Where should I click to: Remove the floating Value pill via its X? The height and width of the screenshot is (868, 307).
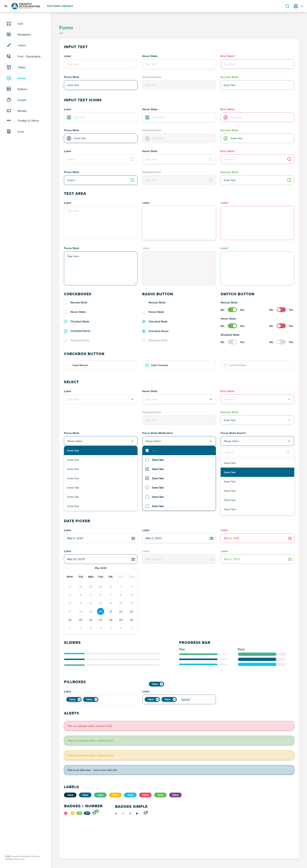click(x=161, y=684)
